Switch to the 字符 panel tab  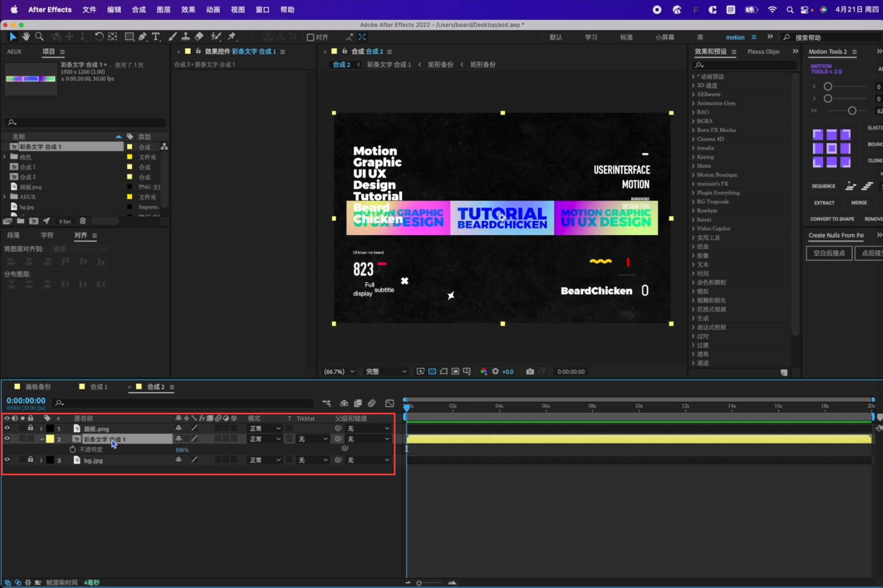pyautogui.click(x=47, y=235)
